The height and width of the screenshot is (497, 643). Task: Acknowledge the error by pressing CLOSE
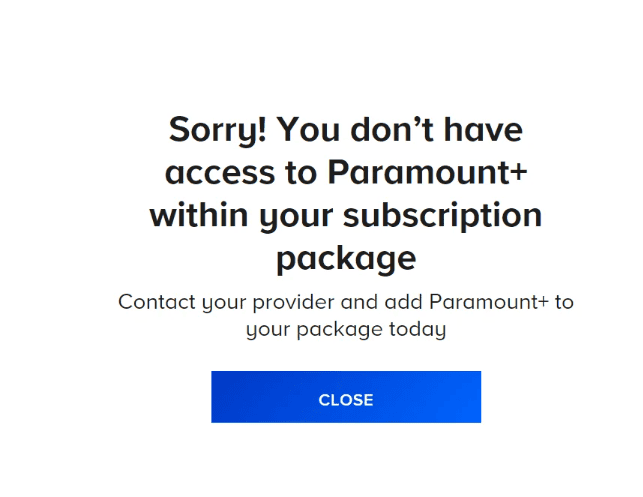pyautogui.click(x=346, y=397)
